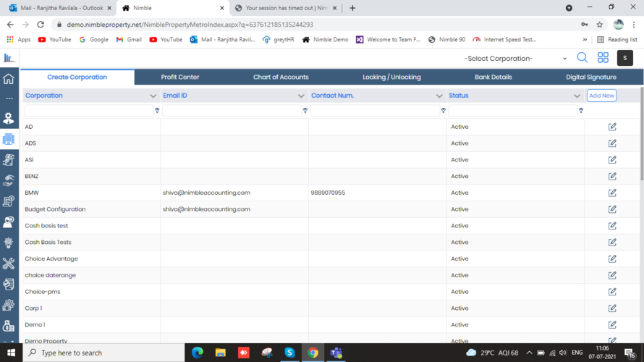Edit the AD corporation row
The width and height of the screenshot is (644, 362).
[x=612, y=127]
